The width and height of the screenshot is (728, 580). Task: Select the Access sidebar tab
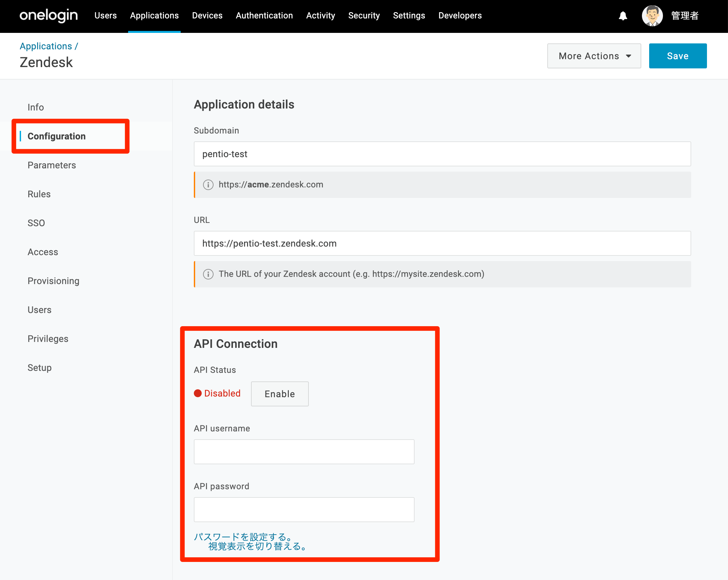[43, 252]
